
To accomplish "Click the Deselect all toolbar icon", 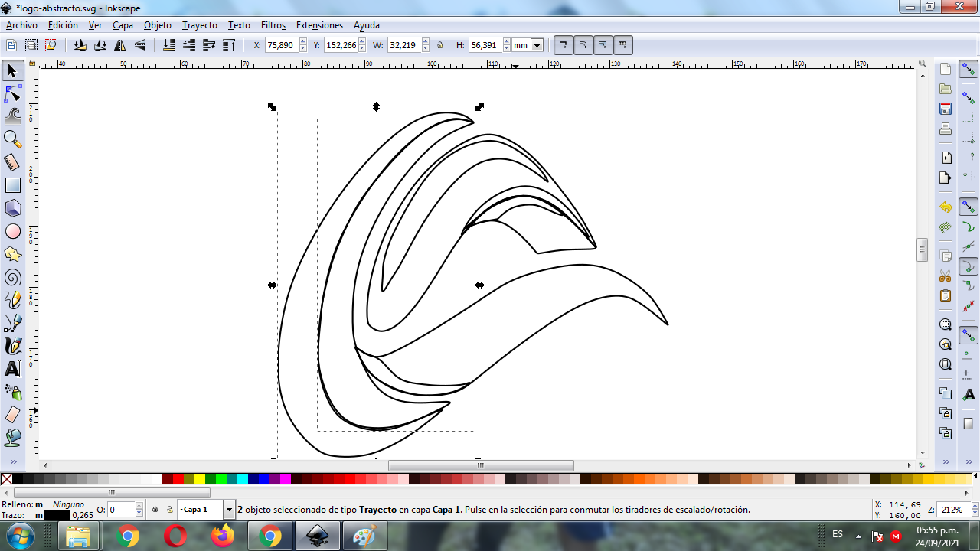I will click(x=51, y=45).
